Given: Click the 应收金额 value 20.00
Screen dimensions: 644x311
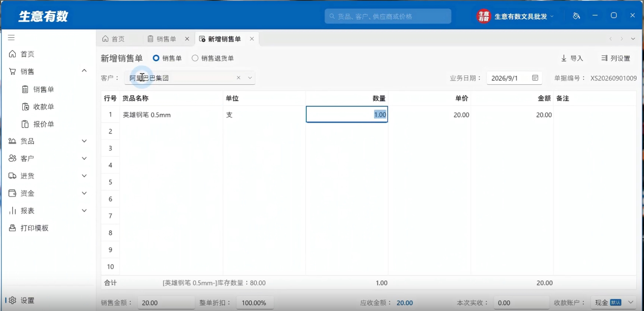Looking at the screenshot, I should click(x=404, y=303).
